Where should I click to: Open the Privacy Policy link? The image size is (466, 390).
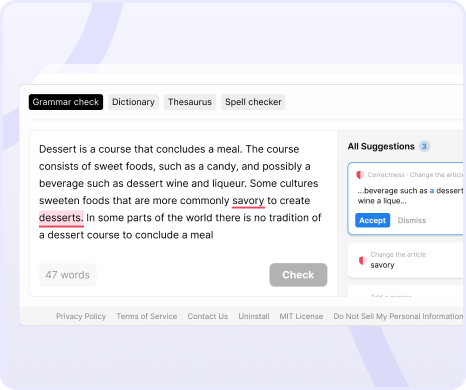pos(81,316)
